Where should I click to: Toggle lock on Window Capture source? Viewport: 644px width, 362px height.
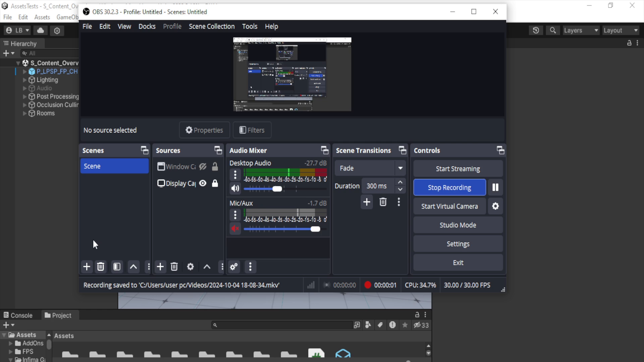[x=216, y=167]
